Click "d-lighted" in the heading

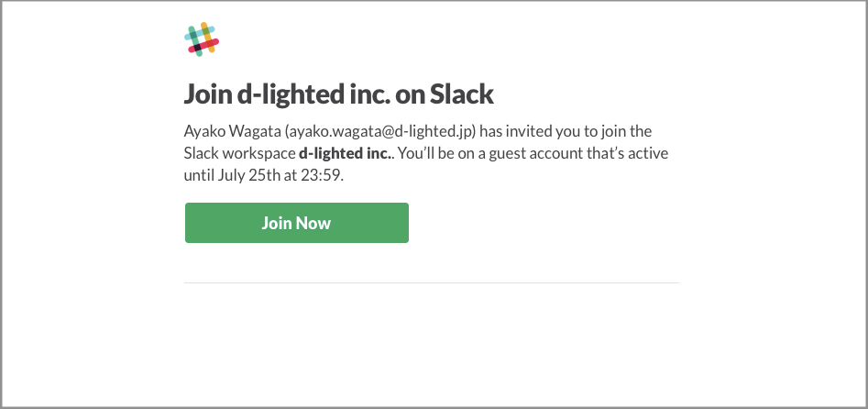point(291,94)
